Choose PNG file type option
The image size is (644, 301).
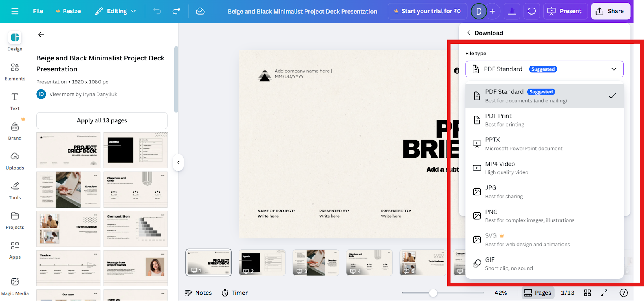545,216
